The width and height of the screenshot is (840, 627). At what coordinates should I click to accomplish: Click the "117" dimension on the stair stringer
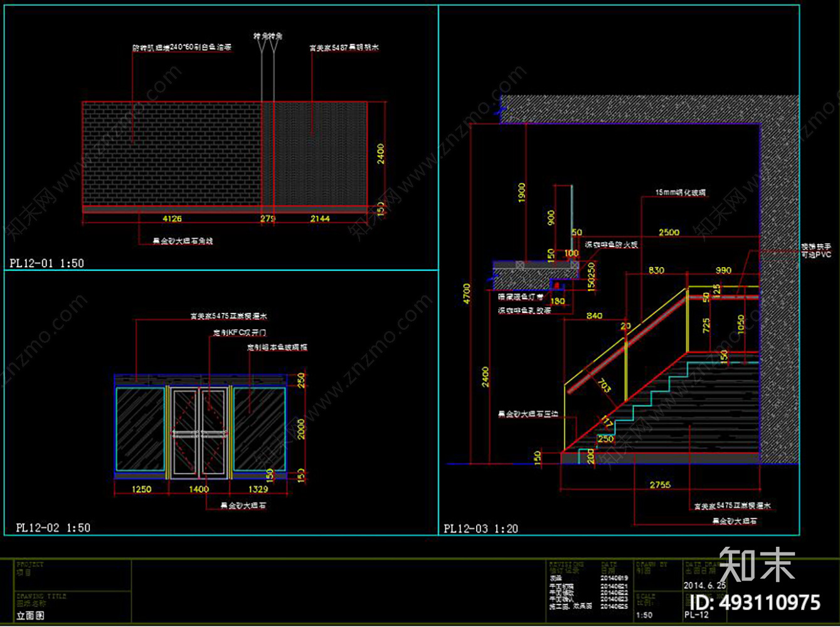607,421
